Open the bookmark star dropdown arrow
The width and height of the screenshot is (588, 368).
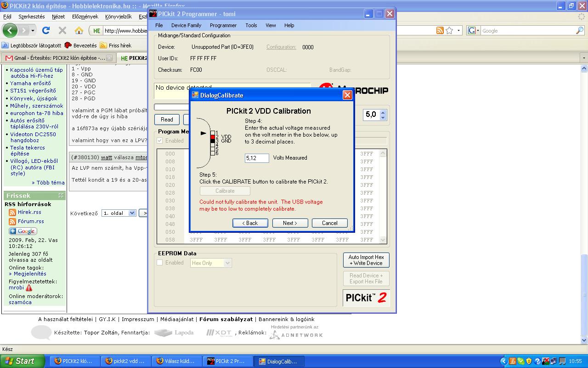(x=459, y=30)
